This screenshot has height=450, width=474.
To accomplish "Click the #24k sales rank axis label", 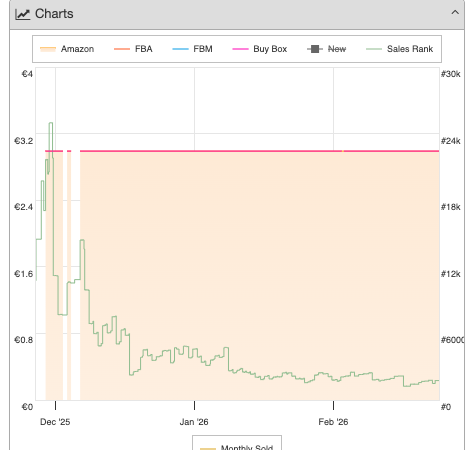I will click(x=451, y=141).
